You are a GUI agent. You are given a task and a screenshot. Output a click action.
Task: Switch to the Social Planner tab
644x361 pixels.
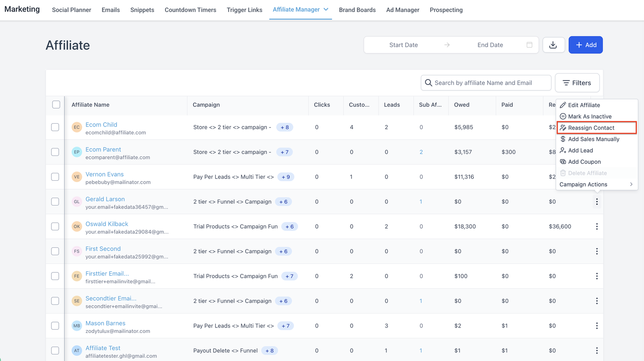(x=71, y=10)
